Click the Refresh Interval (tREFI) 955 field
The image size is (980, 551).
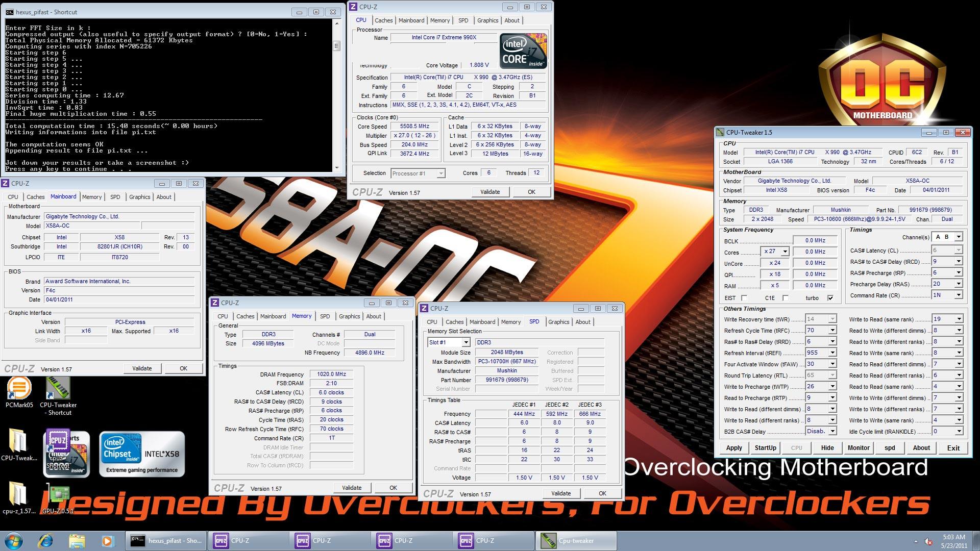coord(817,353)
